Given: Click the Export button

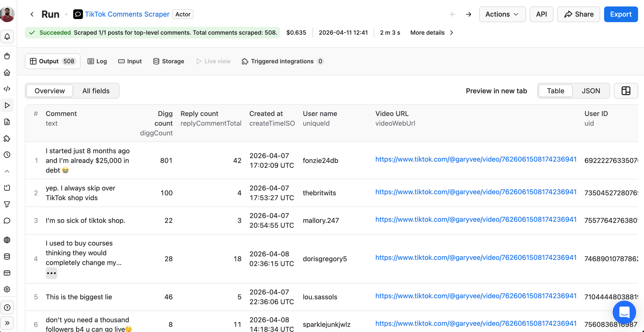Looking at the screenshot, I should point(621,14).
